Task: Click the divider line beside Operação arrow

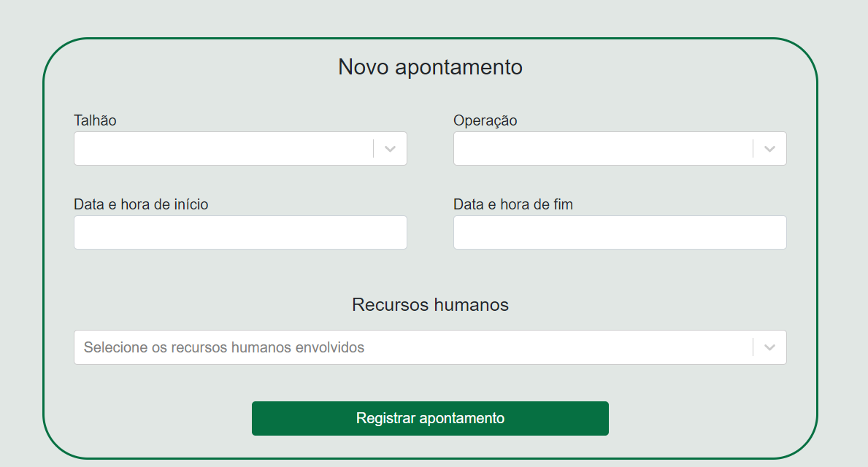Action: coord(753,149)
